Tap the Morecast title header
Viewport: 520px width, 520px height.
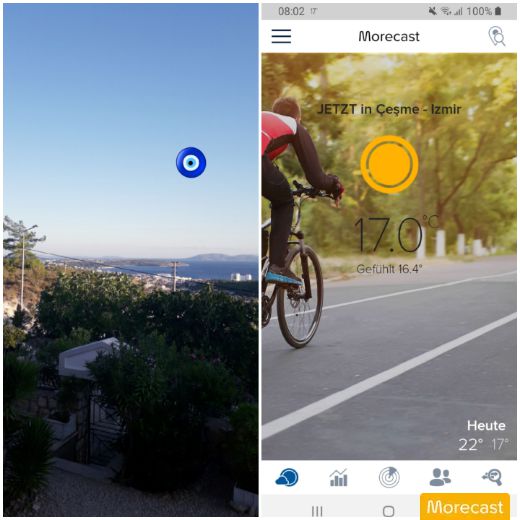pos(389,36)
